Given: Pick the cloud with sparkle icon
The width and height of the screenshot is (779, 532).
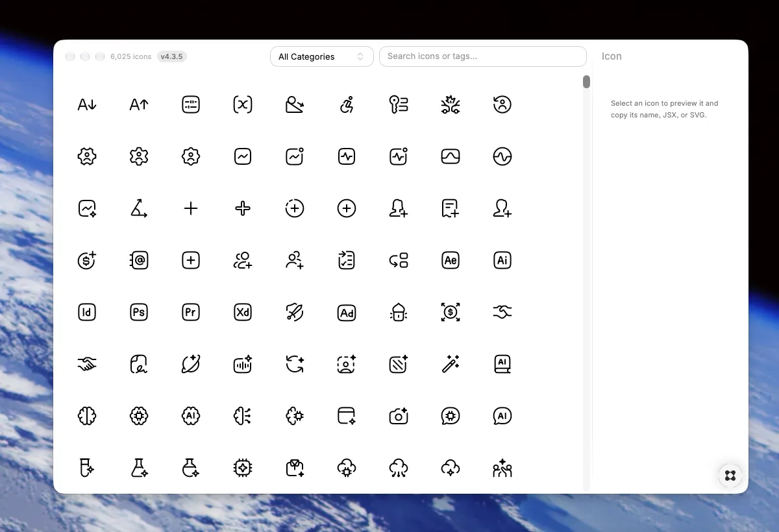Looking at the screenshot, I should point(451,468).
